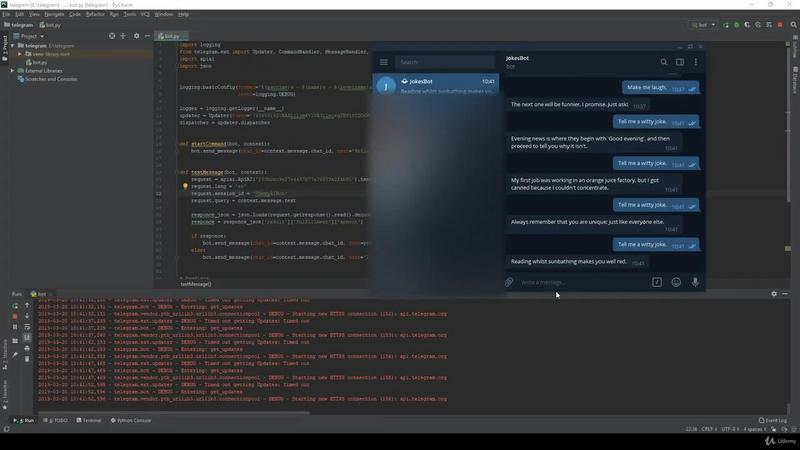Screen dimensions: 800x450
Task: Open the Project view dropdown
Action: coord(29,36)
